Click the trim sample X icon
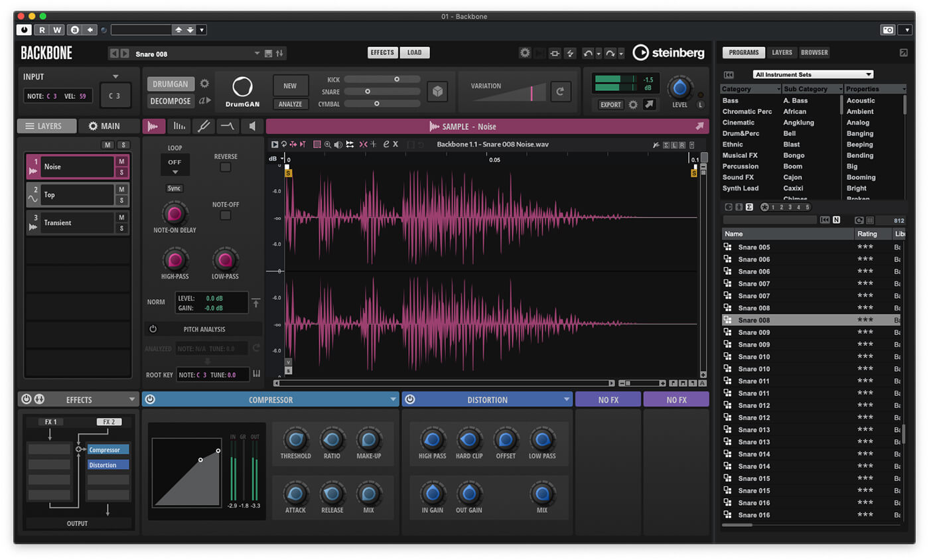929x560 pixels. pos(395,144)
